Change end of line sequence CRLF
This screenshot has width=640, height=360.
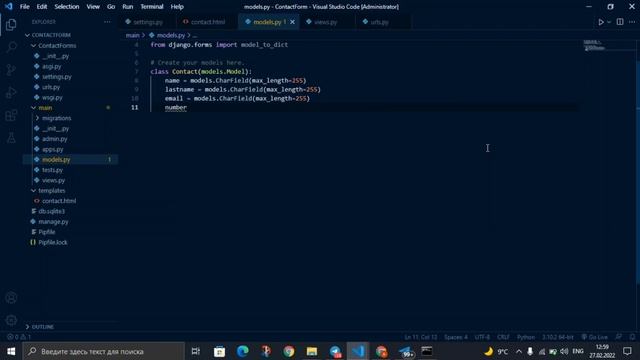tap(503, 337)
